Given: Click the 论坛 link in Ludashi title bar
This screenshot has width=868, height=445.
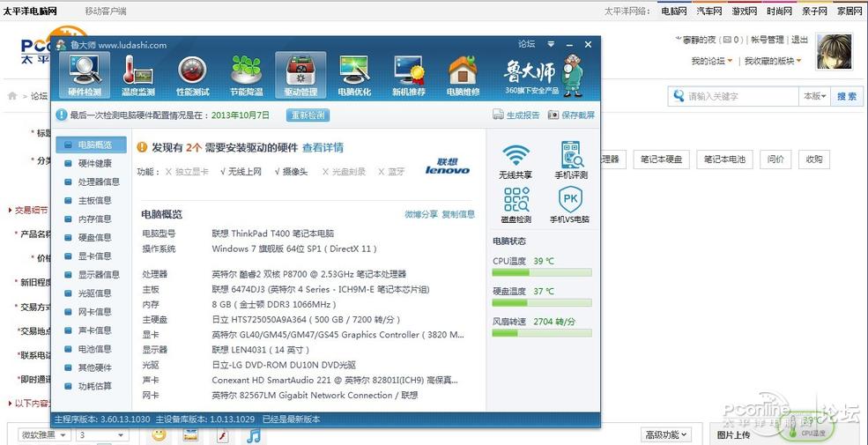Looking at the screenshot, I should (x=526, y=44).
